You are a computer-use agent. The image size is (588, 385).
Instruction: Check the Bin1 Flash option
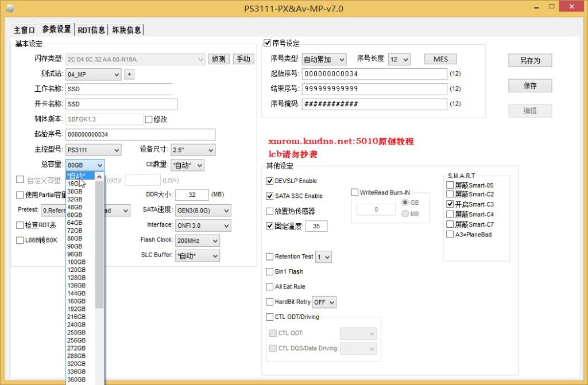[270, 271]
